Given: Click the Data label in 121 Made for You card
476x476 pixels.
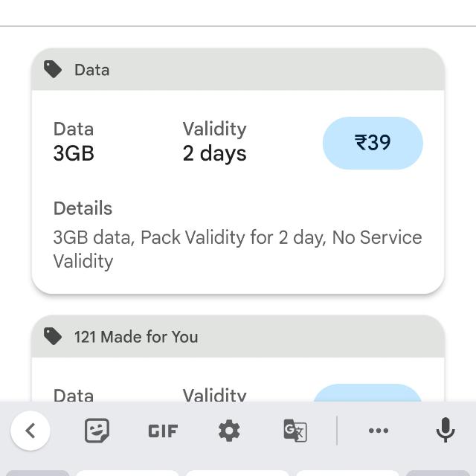Looking at the screenshot, I should [x=74, y=395].
